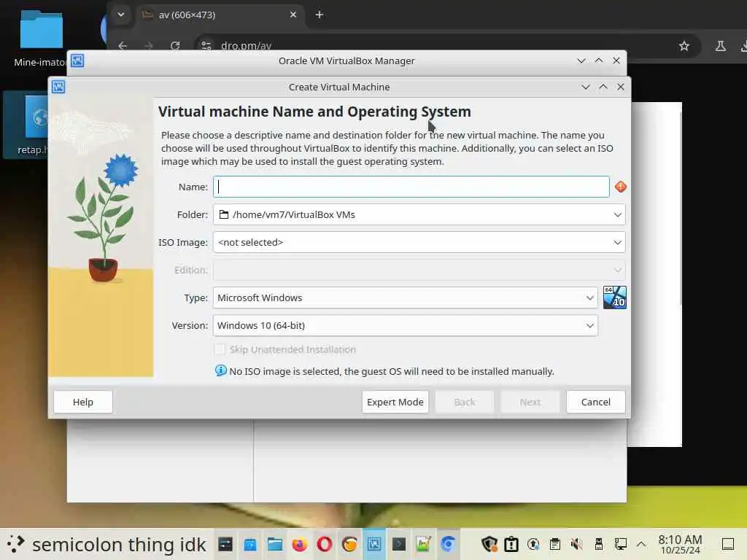This screenshot has height=560, width=747.
Task: Maximize the Oracle VM VirtualBox Manager window
Action: click(x=599, y=61)
